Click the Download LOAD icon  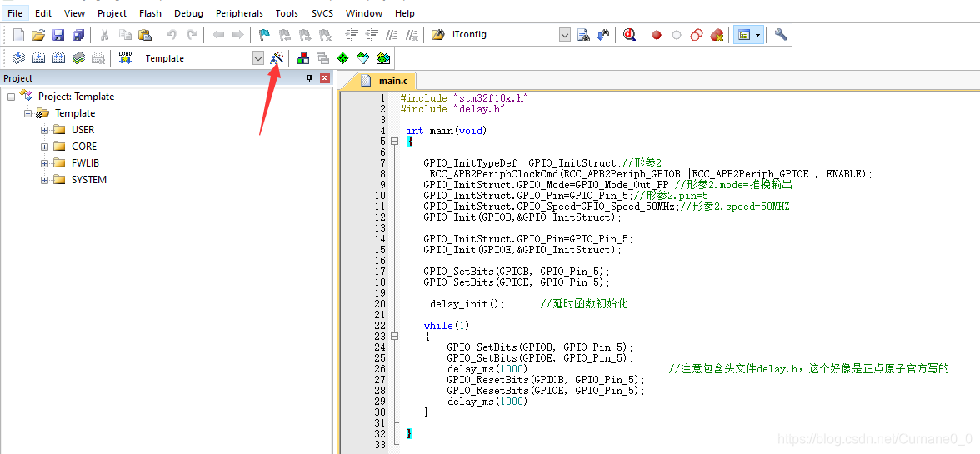pos(125,58)
